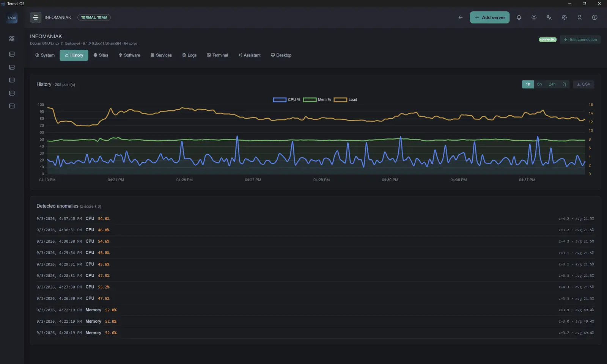Select the fourth server icon in sidebar
This screenshot has width=607, height=364.
[12, 93]
